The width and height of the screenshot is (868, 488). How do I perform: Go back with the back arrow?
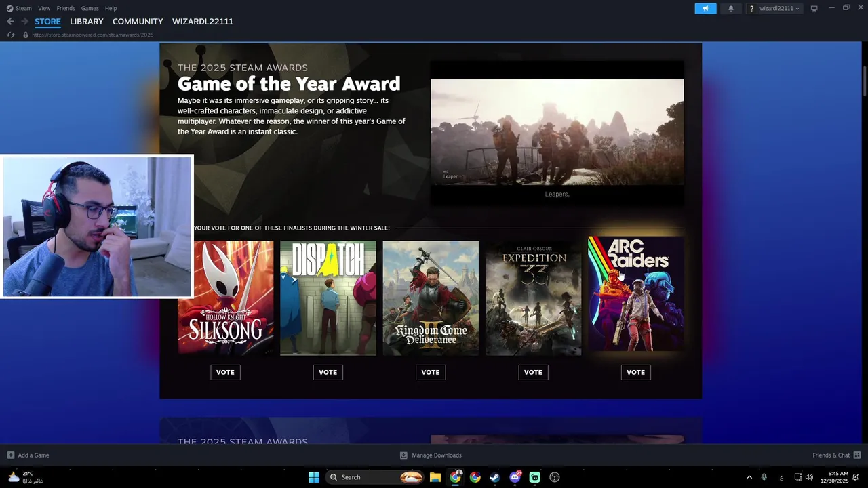click(x=10, y=22)
